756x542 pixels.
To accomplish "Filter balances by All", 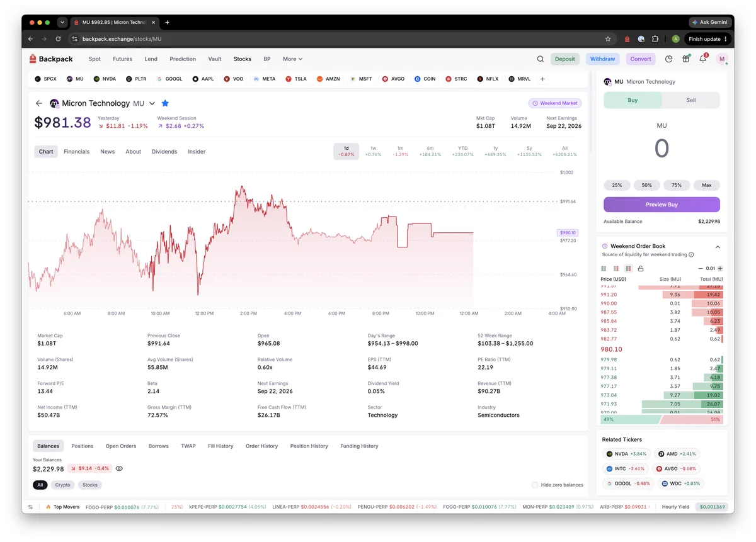I will click(40, 485).
